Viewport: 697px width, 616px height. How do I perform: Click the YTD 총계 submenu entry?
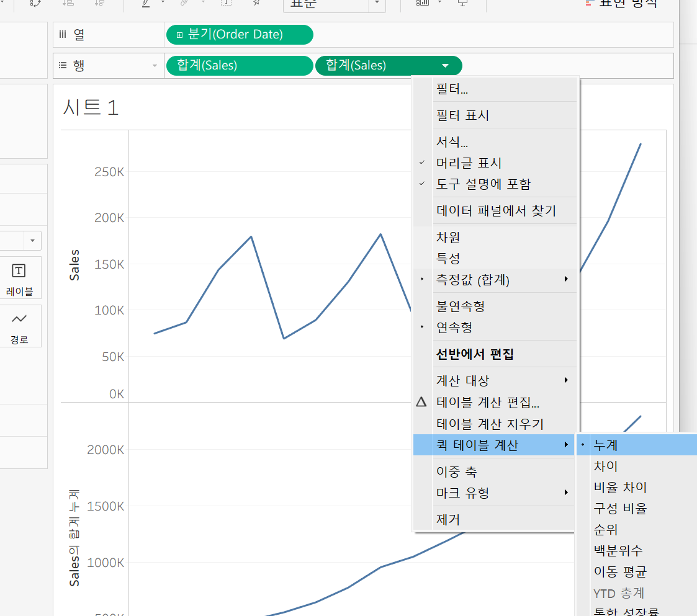(x=637, y=593)
